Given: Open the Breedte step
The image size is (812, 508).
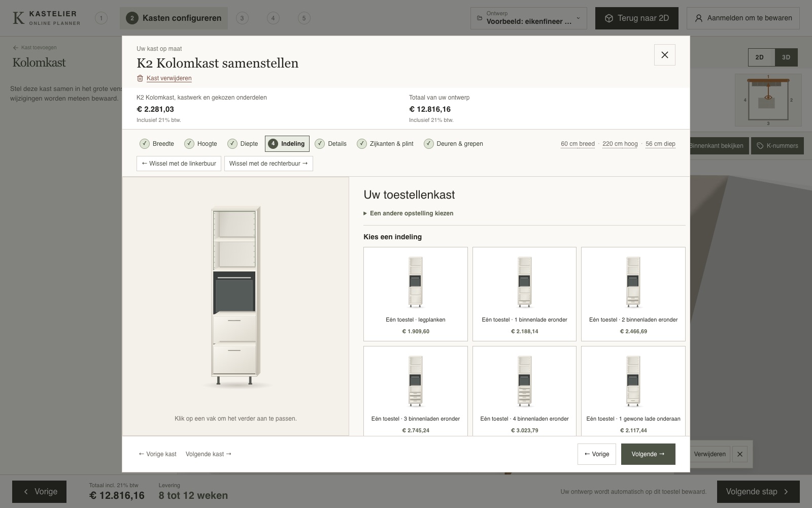Looking at the screenshot, I should [x=157, y=144].
